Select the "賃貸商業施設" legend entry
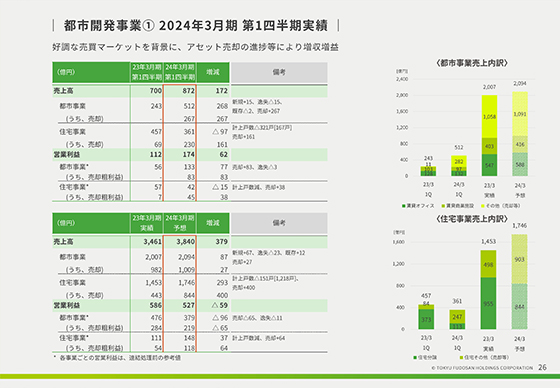The width and height of the screenshot is (560, 388). click(x=458, y=206)
